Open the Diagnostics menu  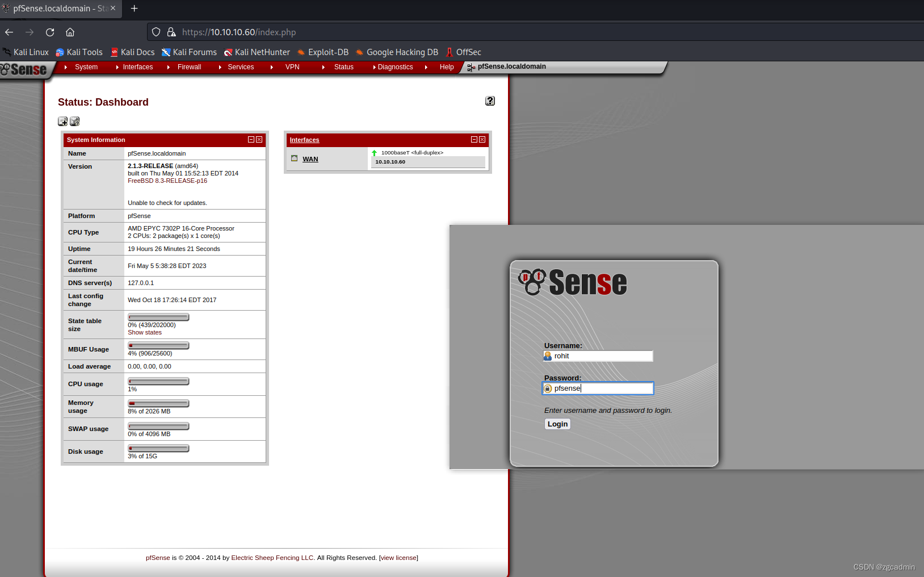[395, 67]
